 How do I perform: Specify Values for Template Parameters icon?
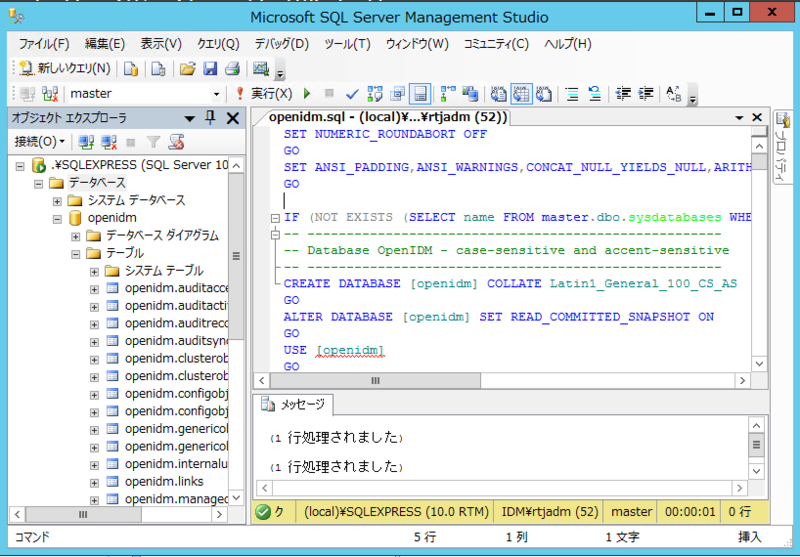(674, 94)
